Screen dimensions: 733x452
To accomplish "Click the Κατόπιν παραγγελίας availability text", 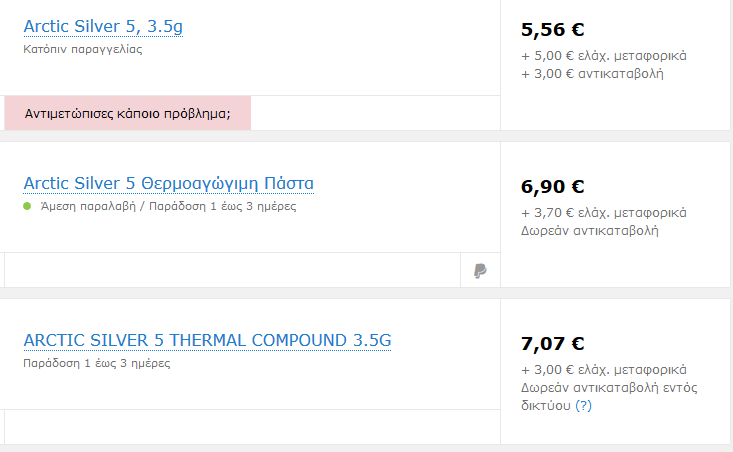I will (x=83, y=49).
